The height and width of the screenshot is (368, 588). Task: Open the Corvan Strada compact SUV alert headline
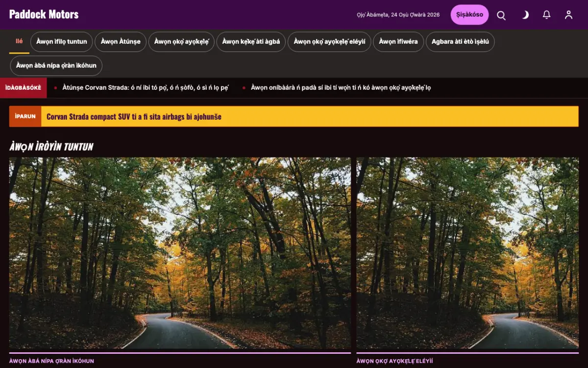coord(134,117)
